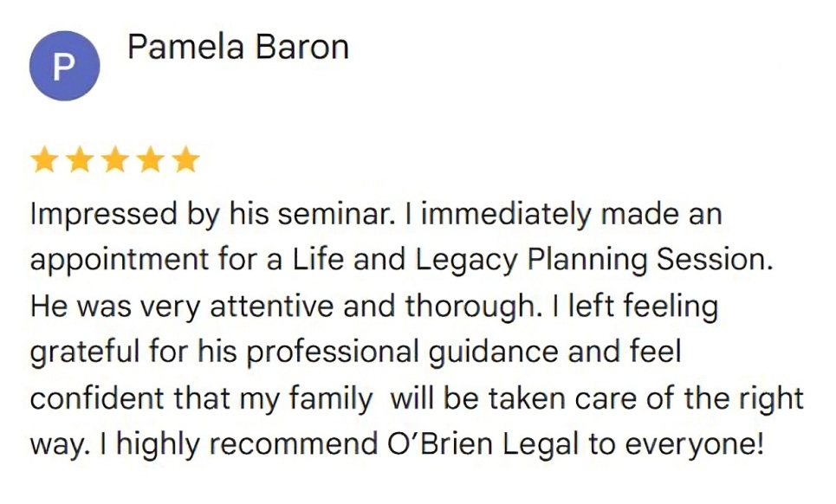Click the phrase "Life and Legacy Planning Session"
The image size is (836, 504).
point(530,261)
